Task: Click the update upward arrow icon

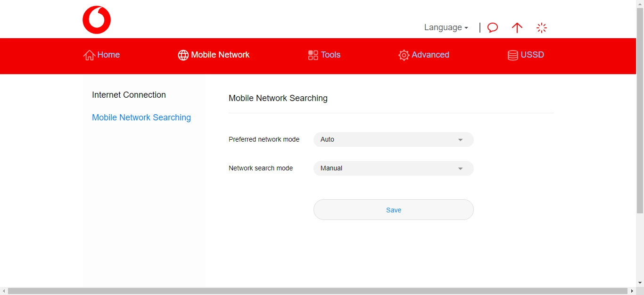Action: (517, 28)
